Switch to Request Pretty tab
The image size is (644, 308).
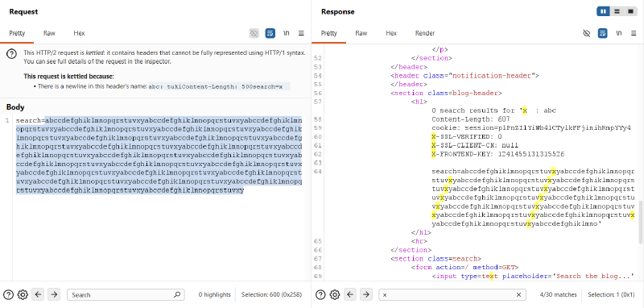point(17,33)
